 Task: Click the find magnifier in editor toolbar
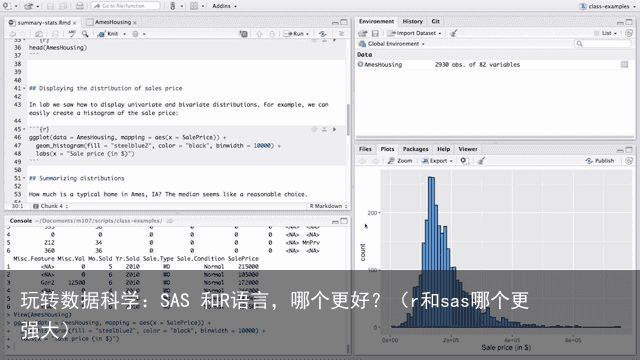(x=85, y=34)
